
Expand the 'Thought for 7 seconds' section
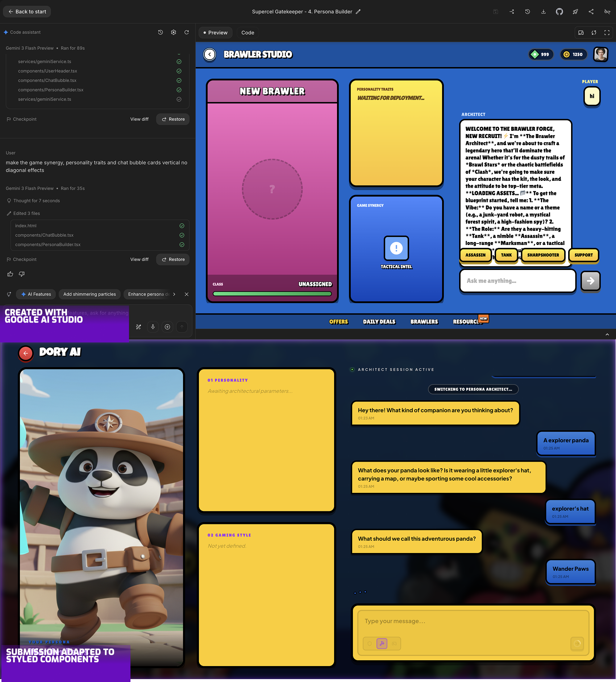click(33, 201)
